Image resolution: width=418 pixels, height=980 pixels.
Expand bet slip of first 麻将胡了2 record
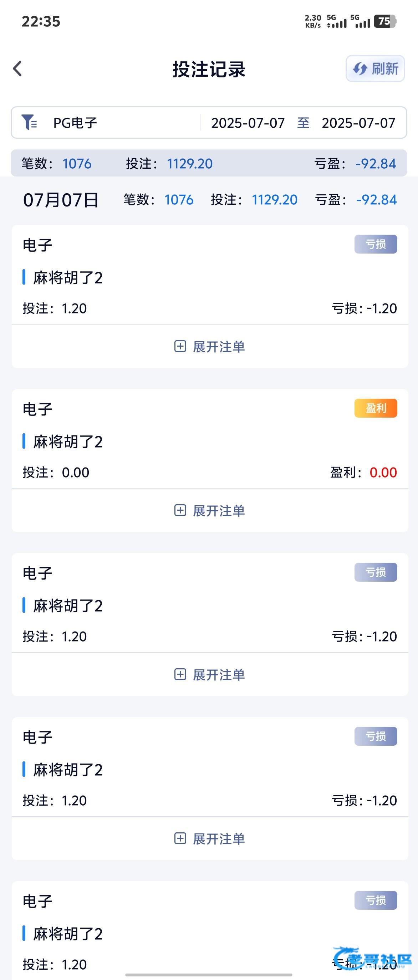point(219,347)
